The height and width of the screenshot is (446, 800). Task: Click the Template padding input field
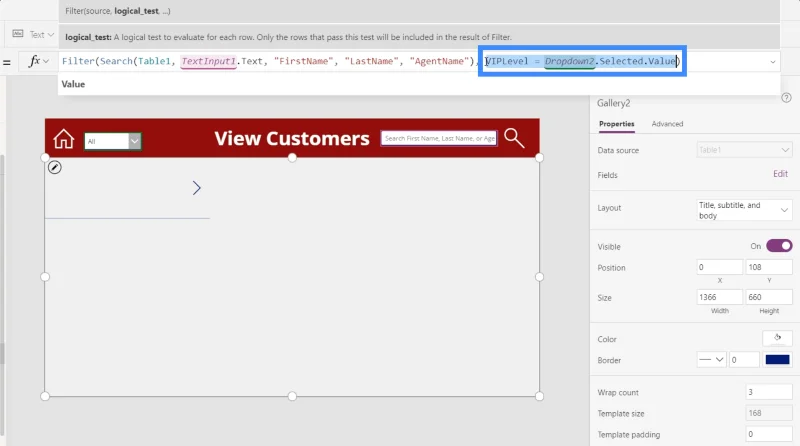coord(768,434)
